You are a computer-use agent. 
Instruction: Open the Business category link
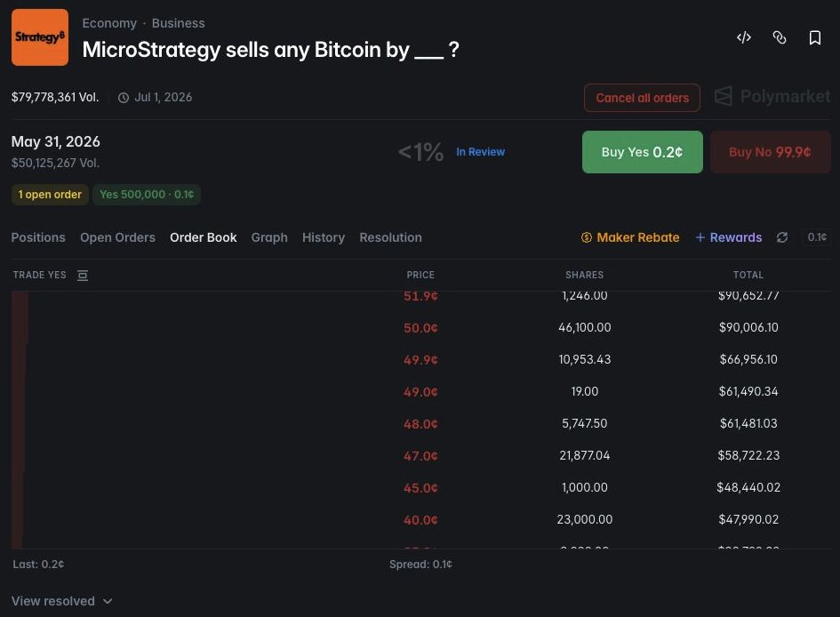pos(178,23)
